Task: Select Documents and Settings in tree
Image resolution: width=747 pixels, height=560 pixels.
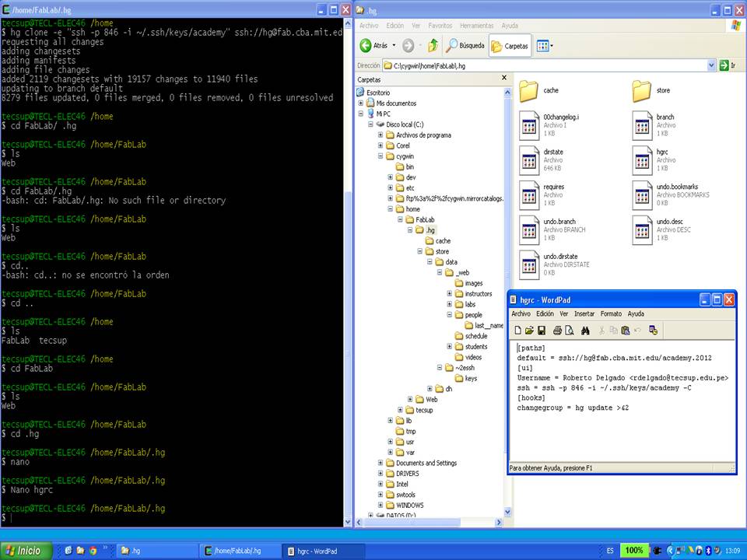Action: pyautogui.click(x=422, y=463)
